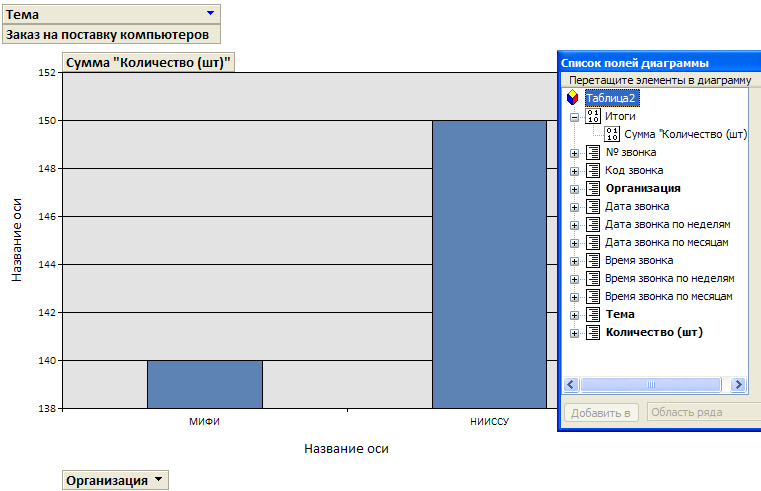Click the Код звонка field icon
This screenshot has width=761, height=491.
click(x=593, y=170)
